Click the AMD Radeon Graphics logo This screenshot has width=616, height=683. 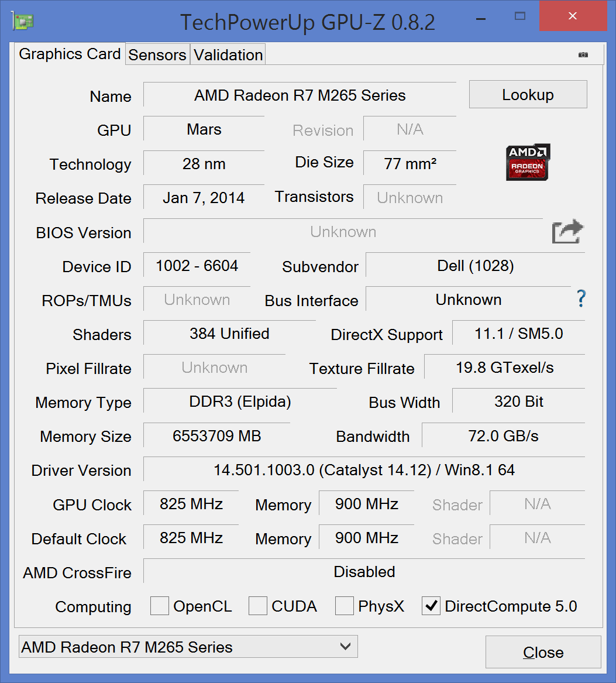[x=528, y=162]
